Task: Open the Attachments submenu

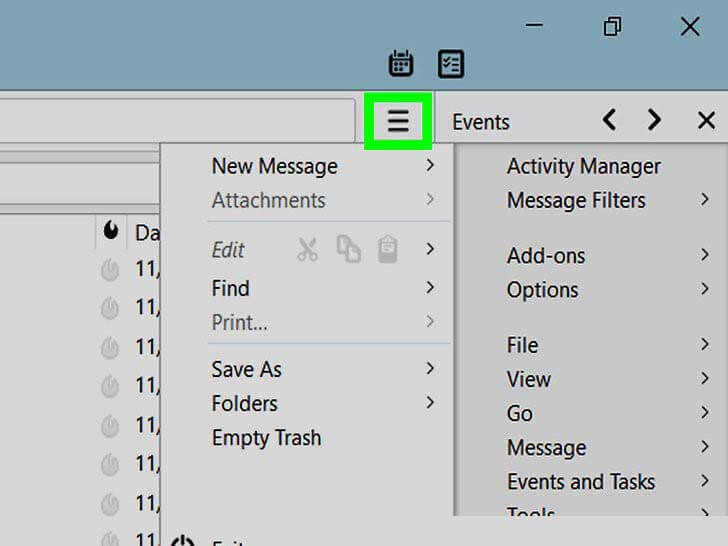Action: tap(324, 200)
